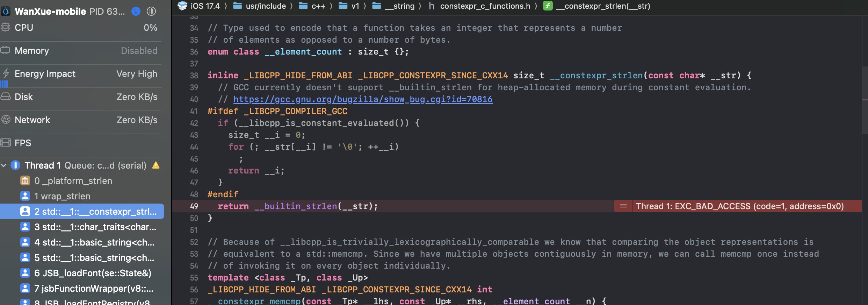Click the user icon on frame 1 wrap_strlen
The image size is (868, 305).
(25, 196)
